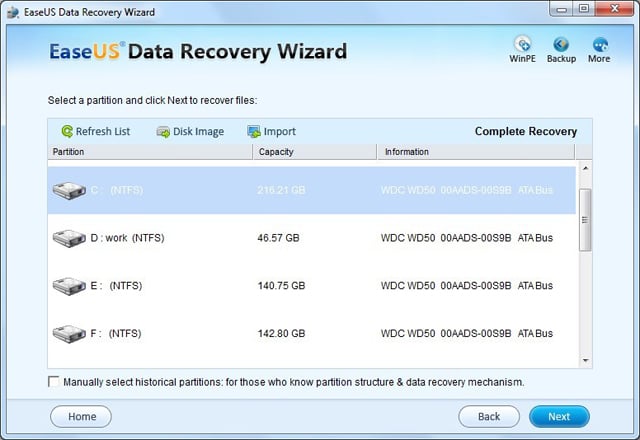Go Back to previous step

click(489, 416)
